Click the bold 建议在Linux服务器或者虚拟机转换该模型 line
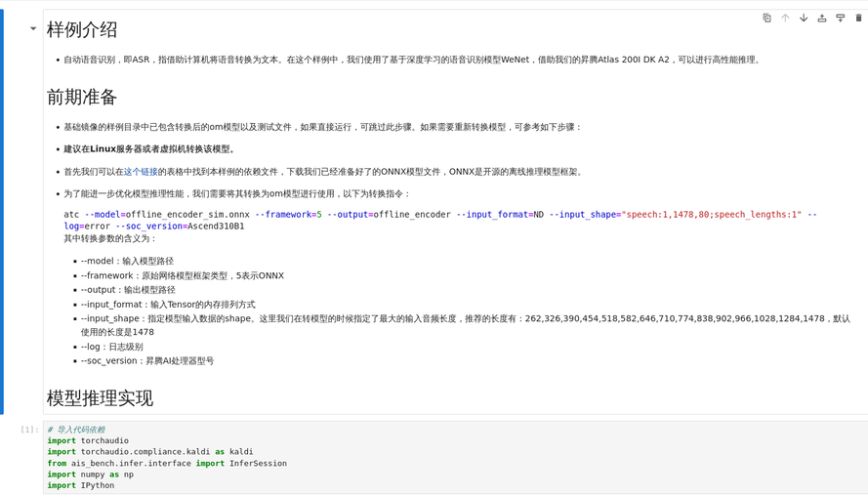Screen dimensions: 868x496 pos(150,149)
